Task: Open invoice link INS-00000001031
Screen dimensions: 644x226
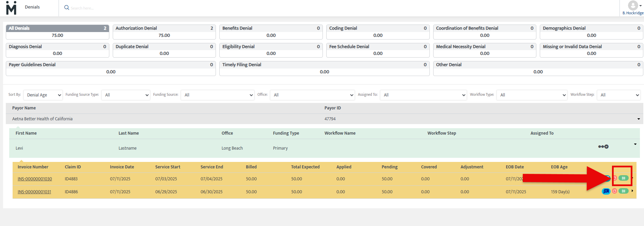Action: click(34, 192)
